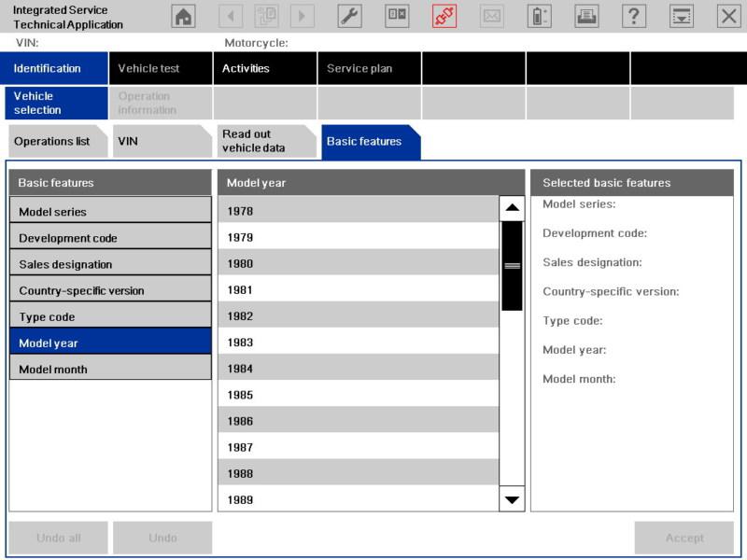The height and width of the screenshot is (560, 747).
Task: Open the Service plan tab
Action: tap(369, 68)
